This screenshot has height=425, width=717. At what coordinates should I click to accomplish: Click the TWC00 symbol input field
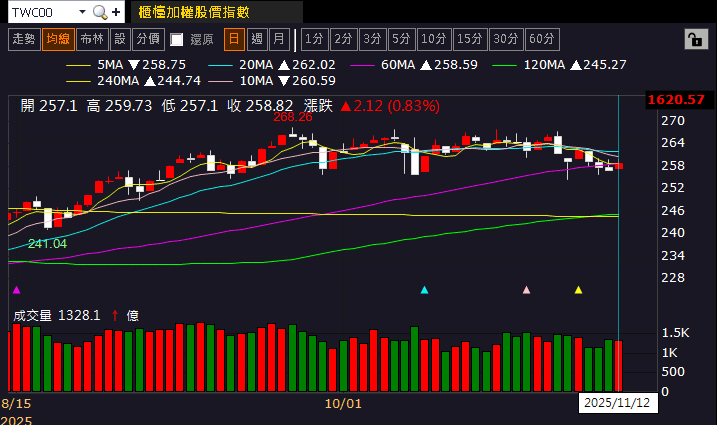pyautogui.click(x=43, y=12)
